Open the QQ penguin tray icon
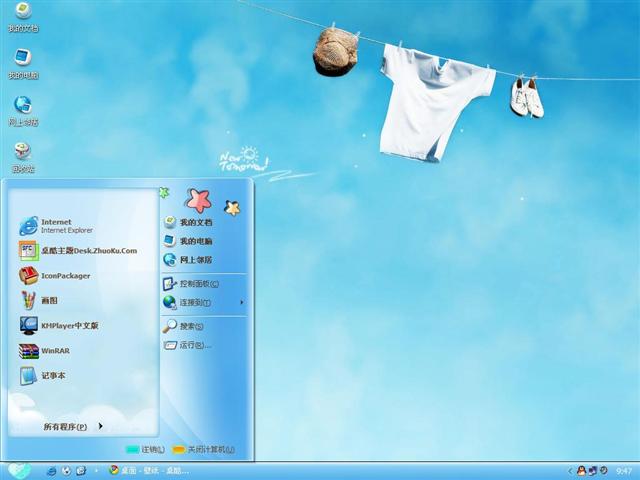Image resolution: width=640 pixels, height=480 pixels. tap(581, 471)
